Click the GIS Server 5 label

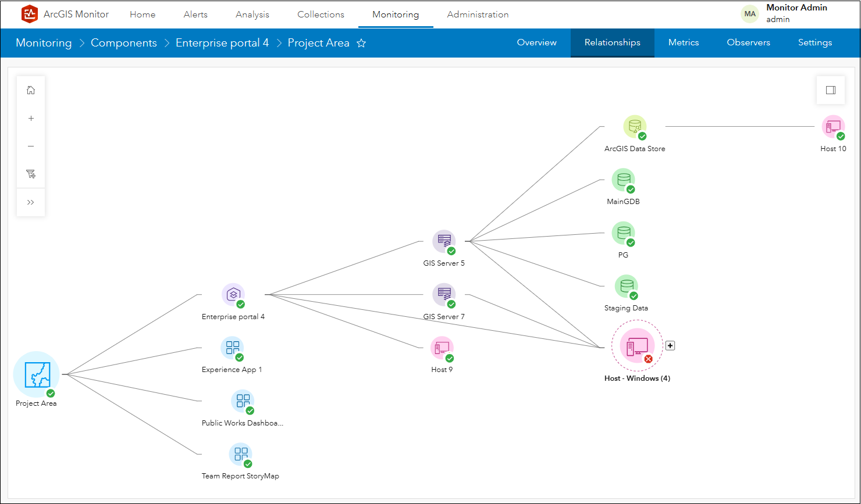coord(444,263)
